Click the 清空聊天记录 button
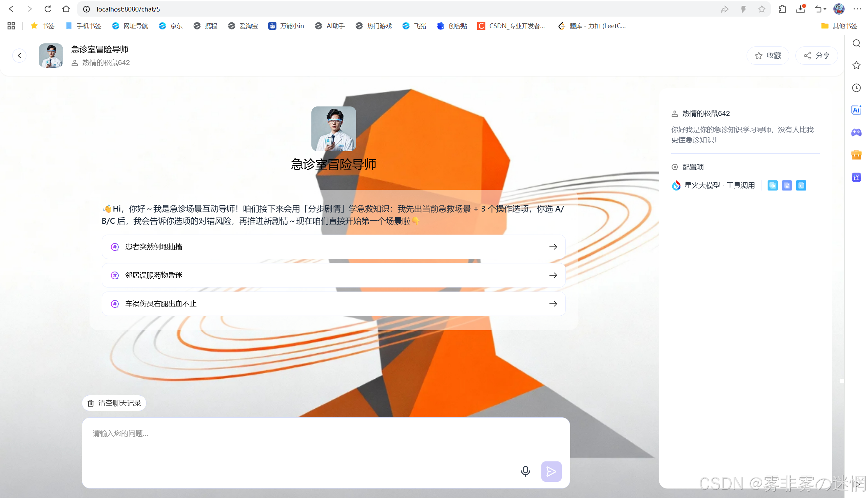868x498 pixels. point(114,403)
